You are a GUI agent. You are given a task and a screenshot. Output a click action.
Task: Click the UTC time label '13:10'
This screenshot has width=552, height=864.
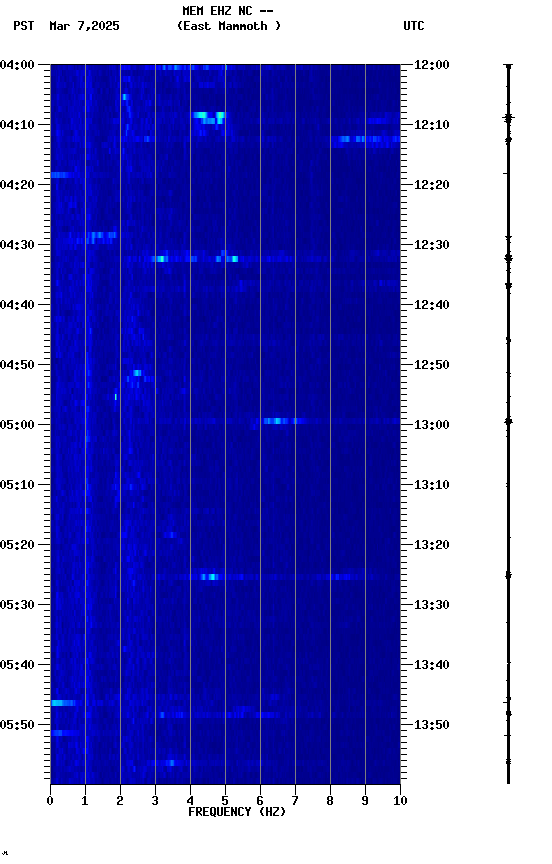(x=432, y=485)
